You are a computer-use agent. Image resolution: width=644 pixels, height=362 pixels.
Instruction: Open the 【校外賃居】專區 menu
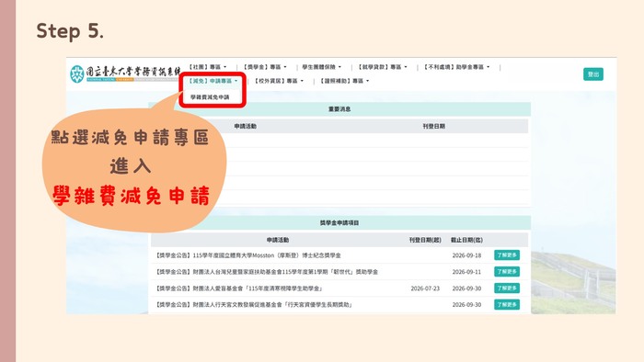tap(279, 81)
